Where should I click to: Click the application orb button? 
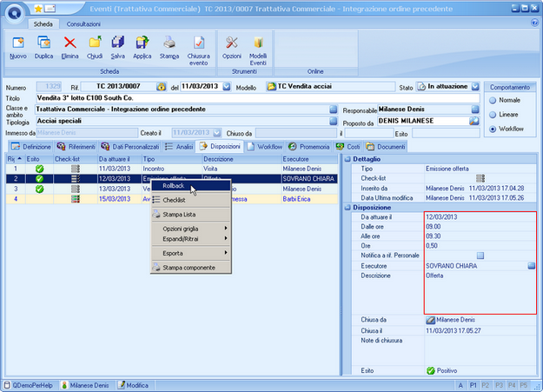click(x=14, y=13)
